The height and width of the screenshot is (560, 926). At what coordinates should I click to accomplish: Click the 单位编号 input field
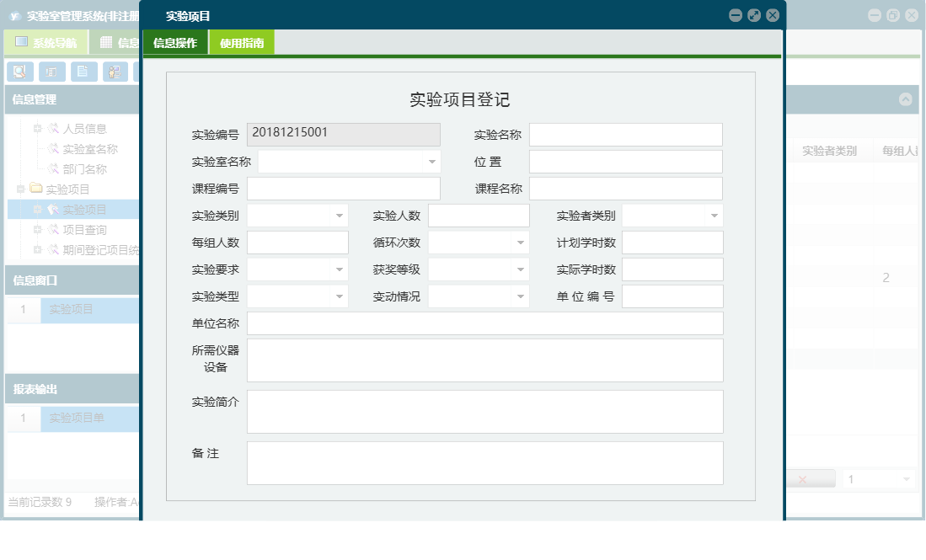click(x=672, y=296)
